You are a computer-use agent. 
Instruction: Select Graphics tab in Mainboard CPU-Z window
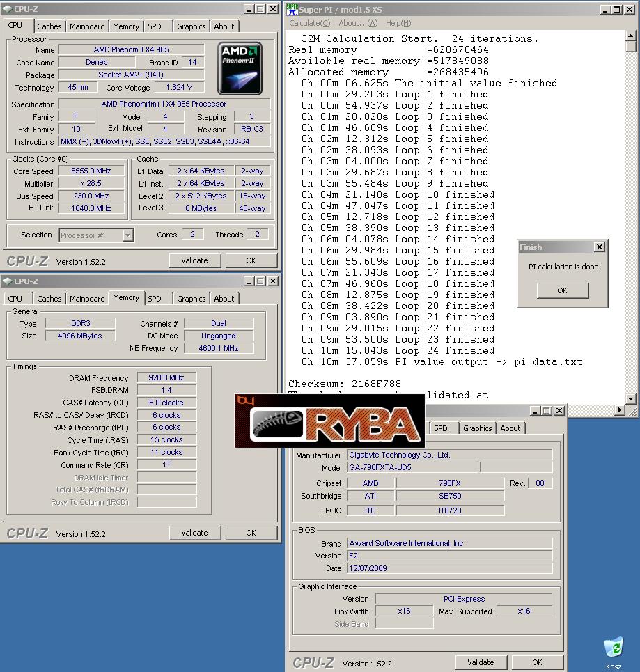pyautogui.click(x=477, y=428)
